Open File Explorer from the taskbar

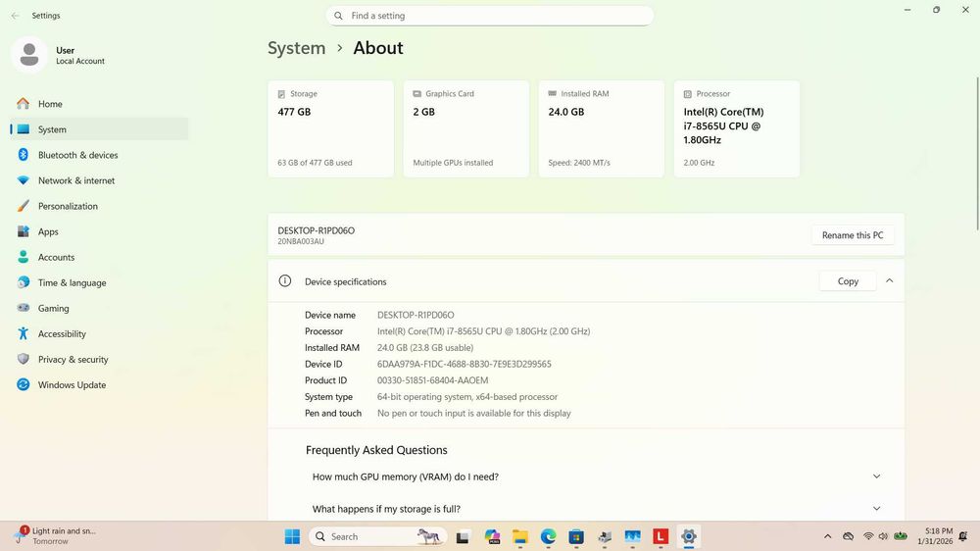coord(520,536)
